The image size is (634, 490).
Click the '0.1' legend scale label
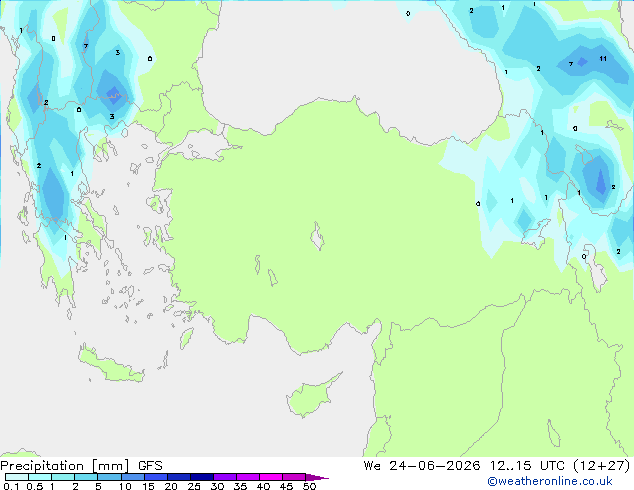(11, 486)
